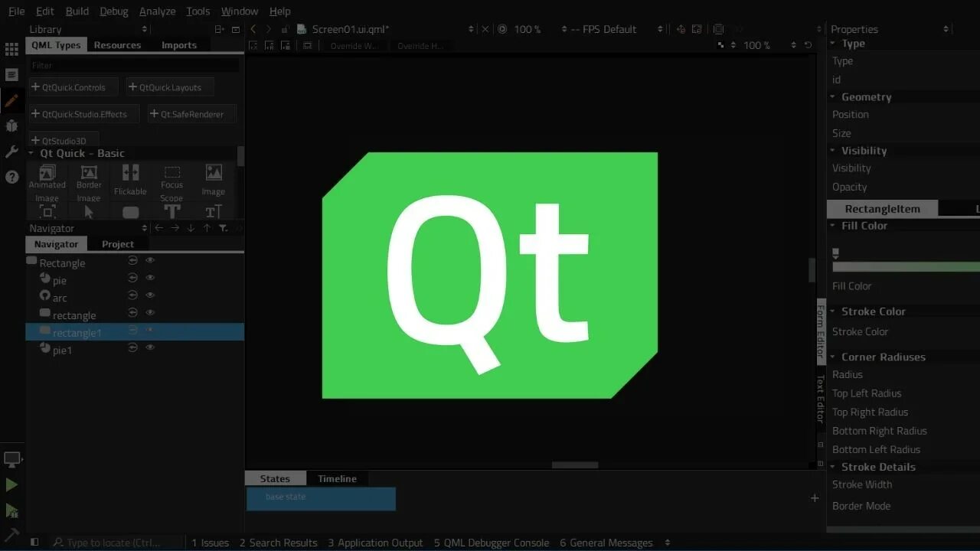Hide the rectangle item with its eye icon

(x=150, y=312)
